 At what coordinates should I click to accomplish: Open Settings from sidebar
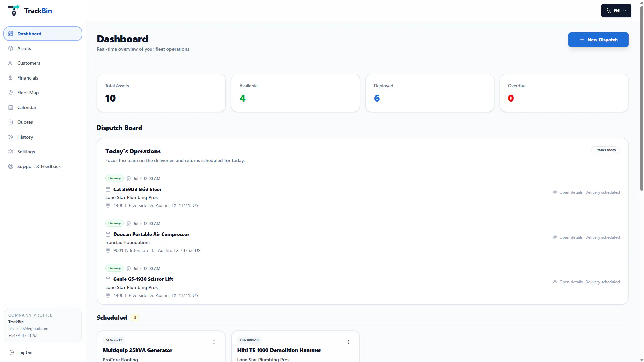pos(43,152)
